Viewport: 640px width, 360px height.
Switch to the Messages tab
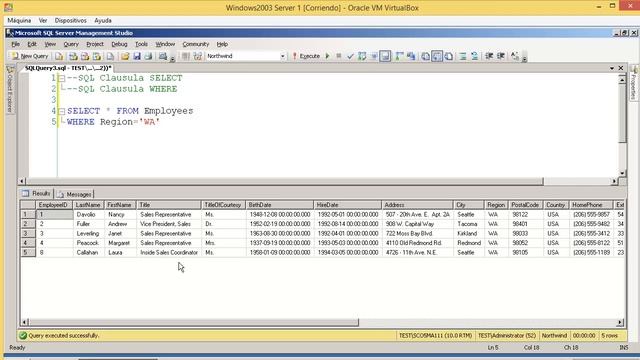[75, 194]
